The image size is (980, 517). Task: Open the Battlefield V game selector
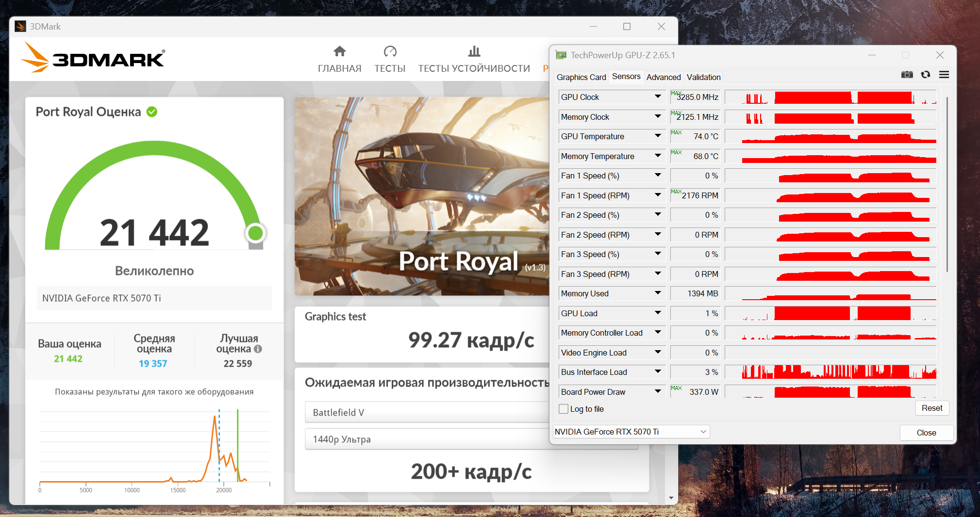[x=427, y=412]
